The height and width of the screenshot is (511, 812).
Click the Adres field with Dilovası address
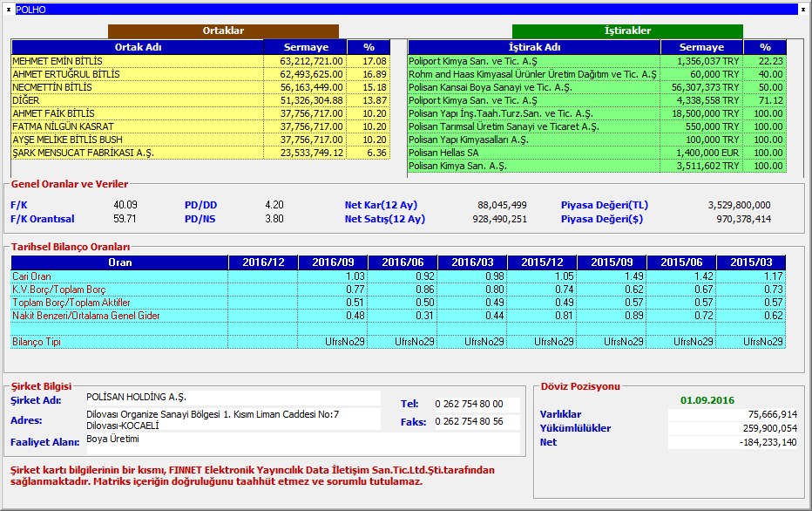coord(233,419)
